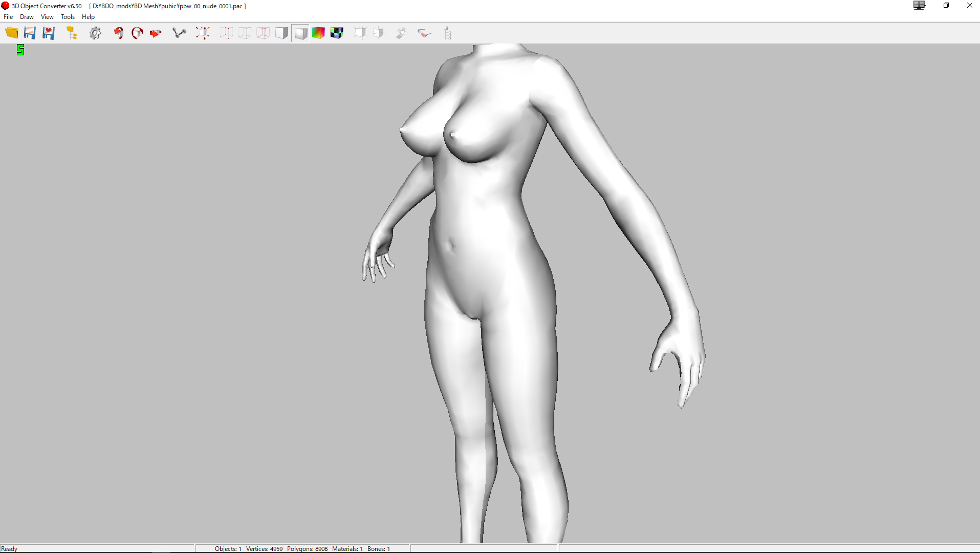The height and width of the screenshot is (553, 980).
Task: Click 'Bones: 1' in status bar
Action: point(379,549)
